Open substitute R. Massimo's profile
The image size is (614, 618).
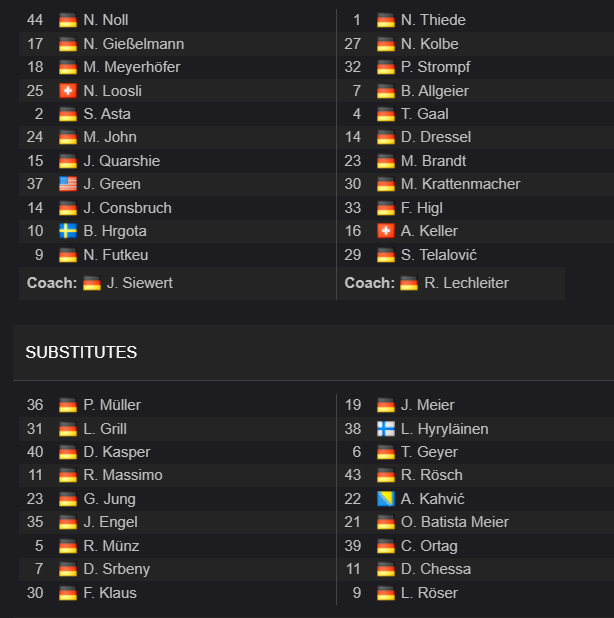click(x=123, y=475)
